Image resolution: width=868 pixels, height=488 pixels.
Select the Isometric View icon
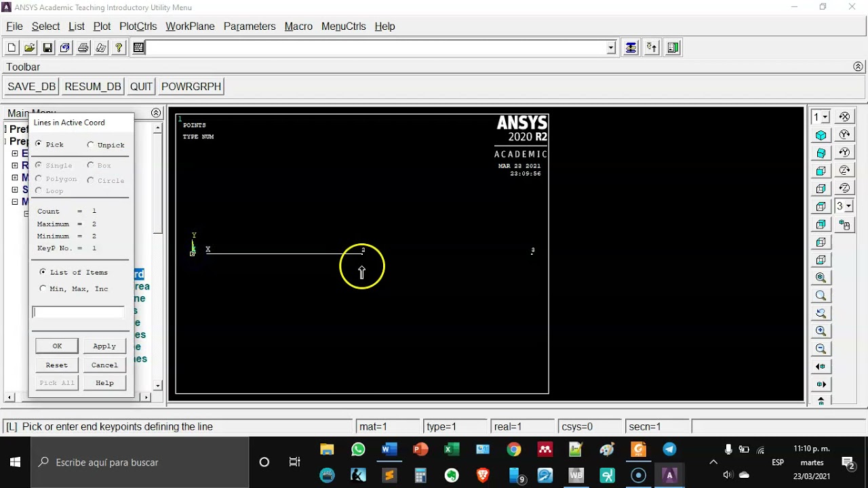pyautogui.click(x=821, y=135)
